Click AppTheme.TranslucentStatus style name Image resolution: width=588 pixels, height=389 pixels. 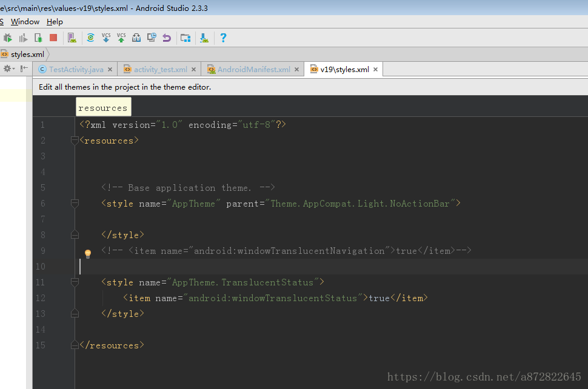242,282
